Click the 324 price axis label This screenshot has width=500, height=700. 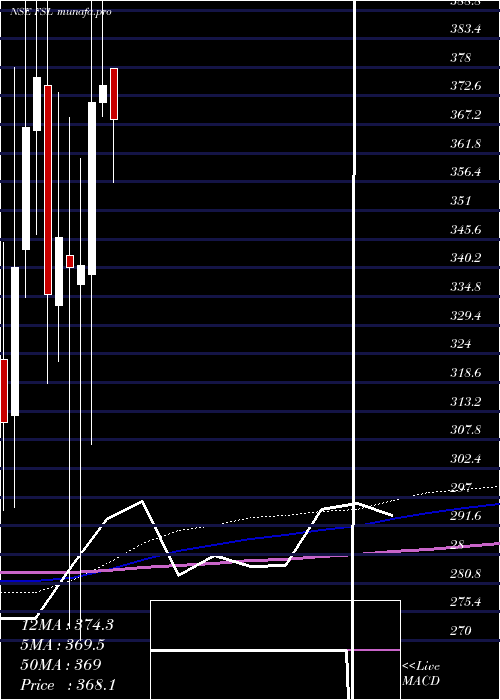tap(460, 344)
